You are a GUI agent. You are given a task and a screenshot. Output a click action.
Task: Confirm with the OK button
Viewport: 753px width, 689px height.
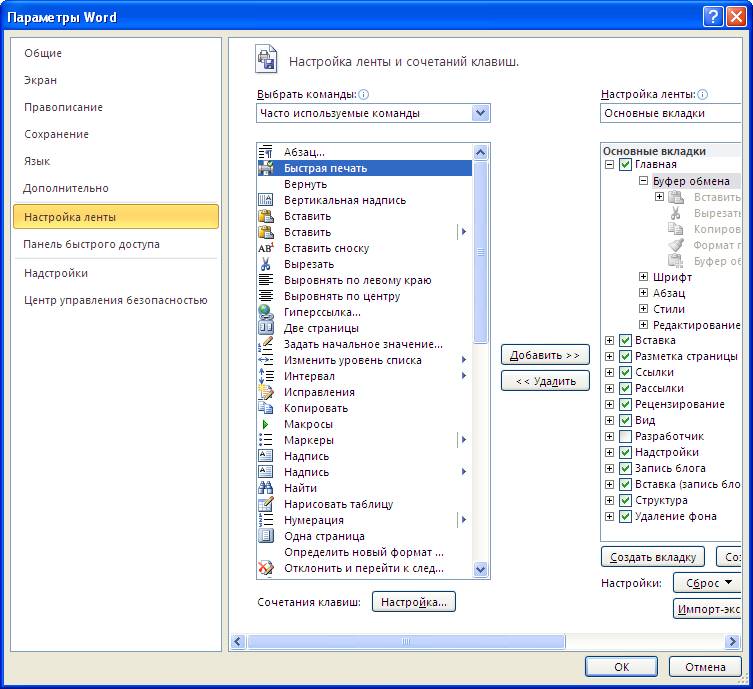(621, 666)
